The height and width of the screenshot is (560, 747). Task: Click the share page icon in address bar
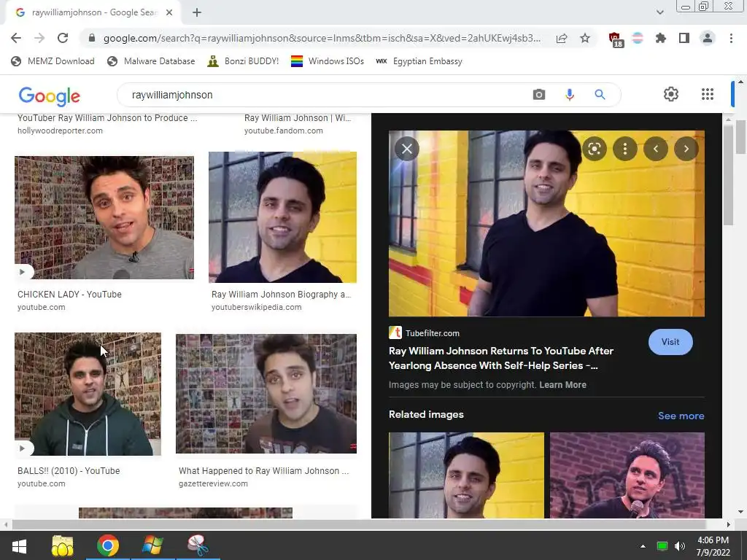562,39
